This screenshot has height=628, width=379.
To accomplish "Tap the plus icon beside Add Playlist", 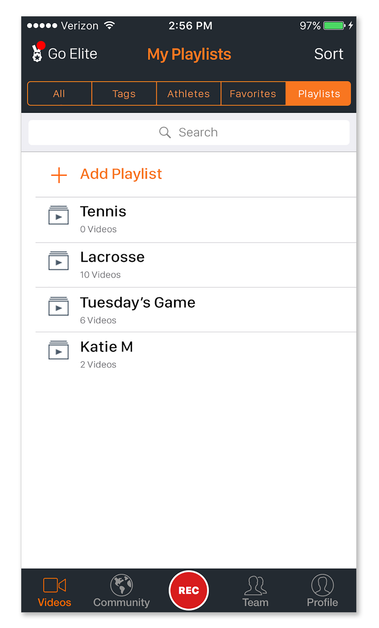I will [x=59, y=175].
